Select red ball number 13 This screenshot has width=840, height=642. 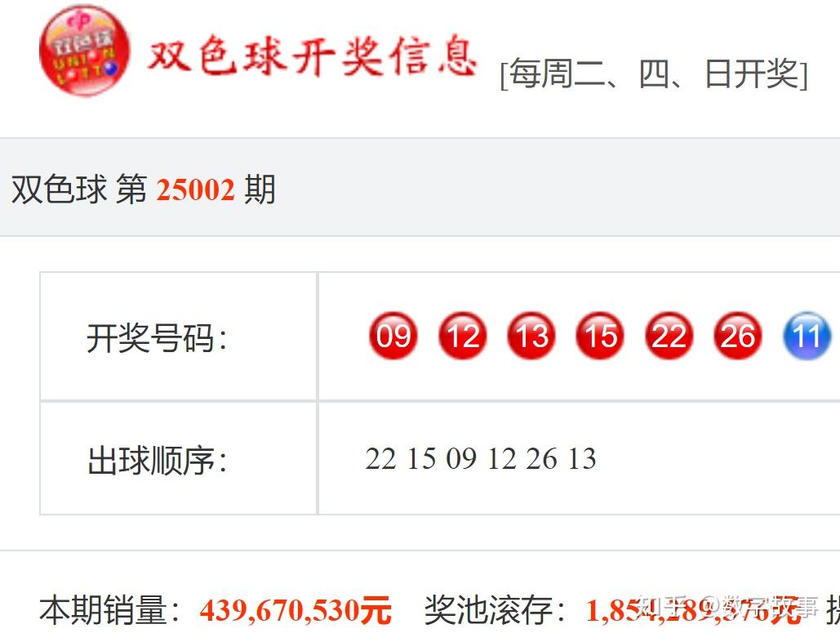(x=531, y=336)
